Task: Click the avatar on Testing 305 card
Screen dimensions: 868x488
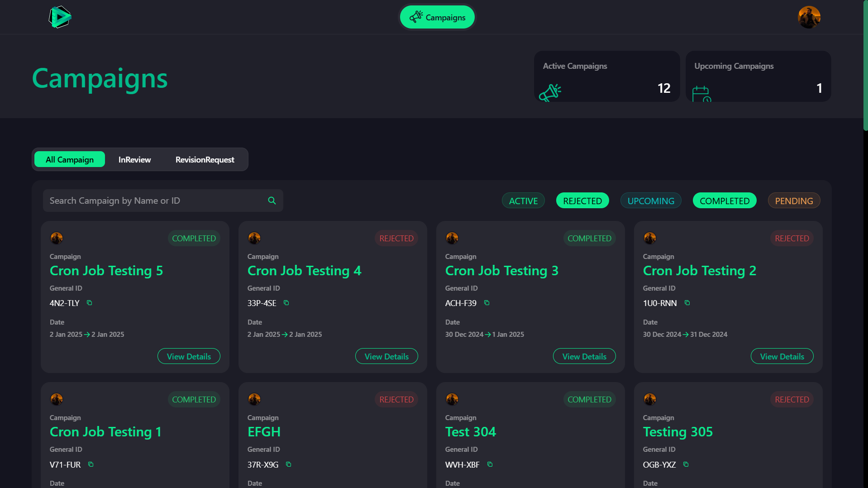Action: [650, 399]
